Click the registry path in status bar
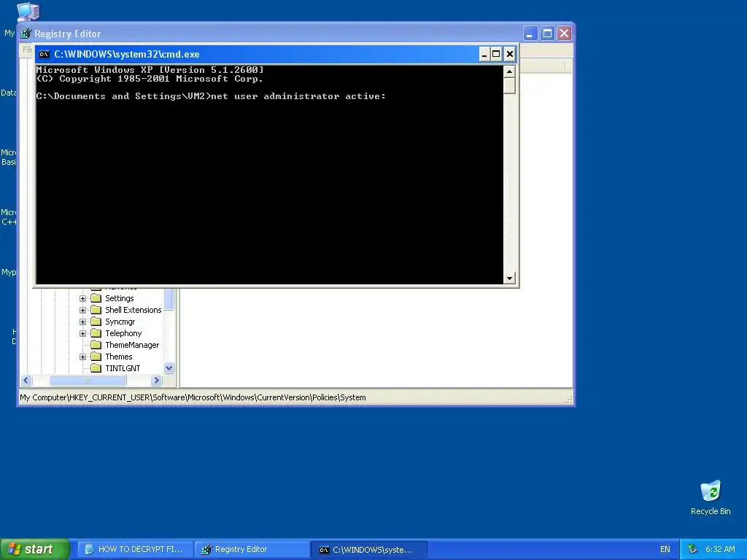 tap(193, 397)
